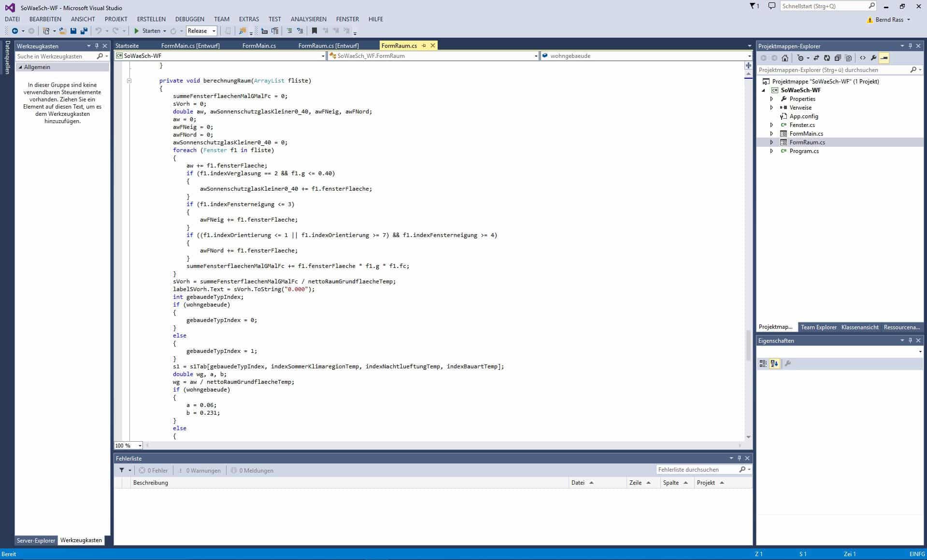Toggle a bookmark with the bookmark icon
This screenshot has width=927, height=560.
[x=314, y=31]
